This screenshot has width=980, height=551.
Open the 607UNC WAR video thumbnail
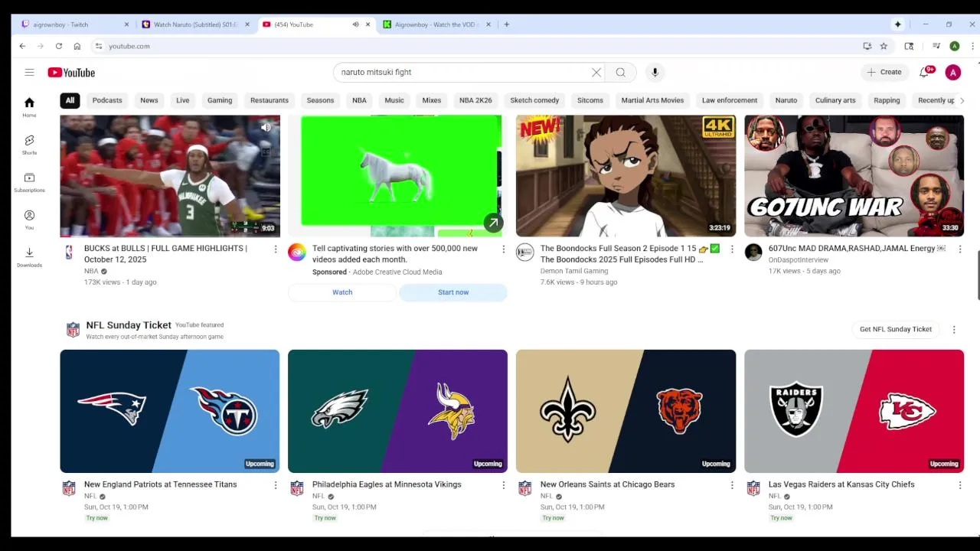[x=854, y=176]
